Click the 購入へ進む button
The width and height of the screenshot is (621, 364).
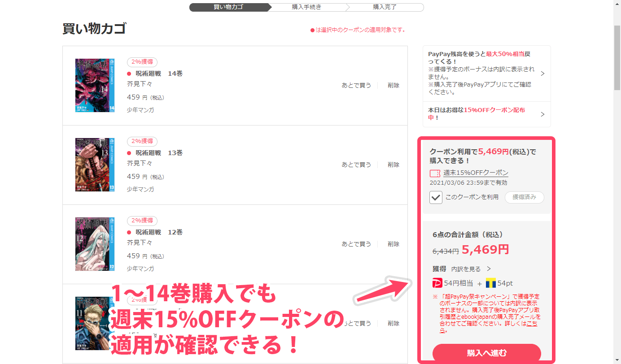click(487, 353)
